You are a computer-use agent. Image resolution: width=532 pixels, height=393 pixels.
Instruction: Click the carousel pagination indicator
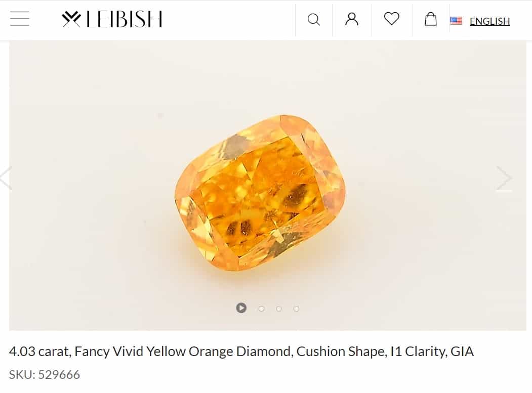click(268, 308)
